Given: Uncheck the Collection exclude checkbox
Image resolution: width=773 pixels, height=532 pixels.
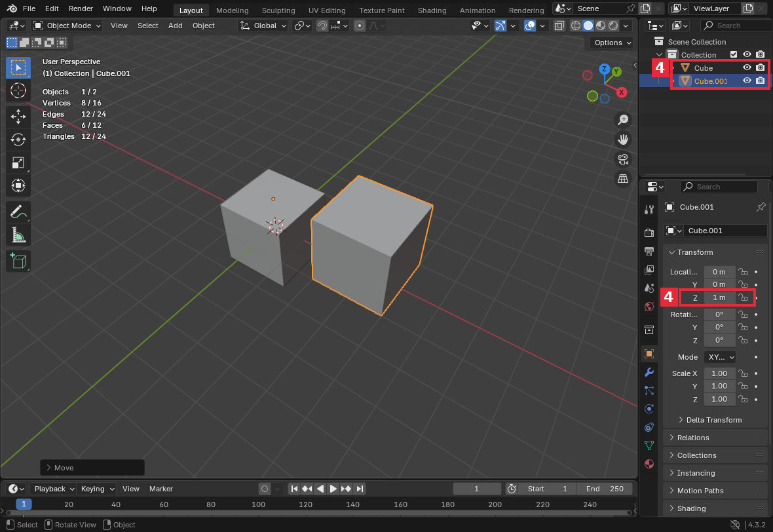Looking at the screenshot, I should click(x=734, y=55).
